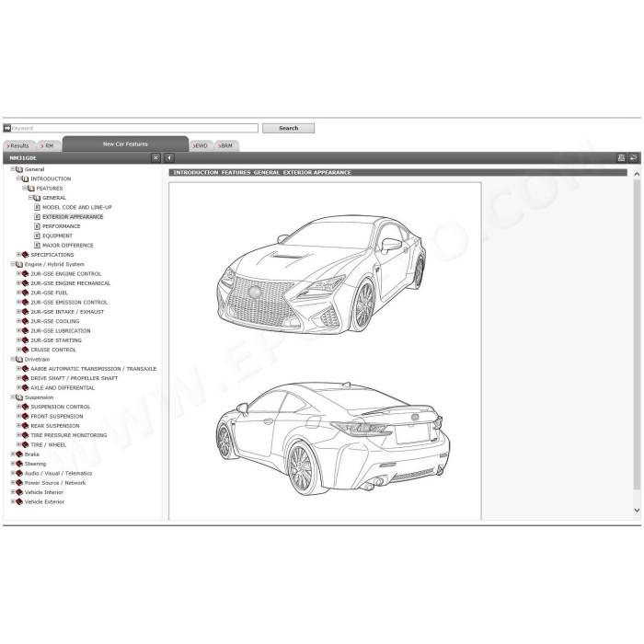Click the EQUIPMENT document icon
Viewport: 644px width, 644px height.
pos(37,236)
